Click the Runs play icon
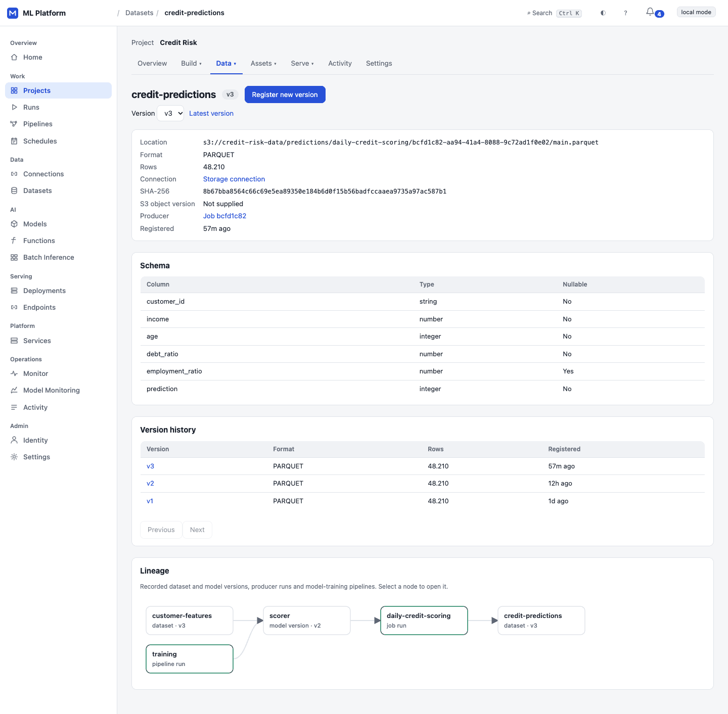This screenshot has height=714, width=728. click(14, 107)
